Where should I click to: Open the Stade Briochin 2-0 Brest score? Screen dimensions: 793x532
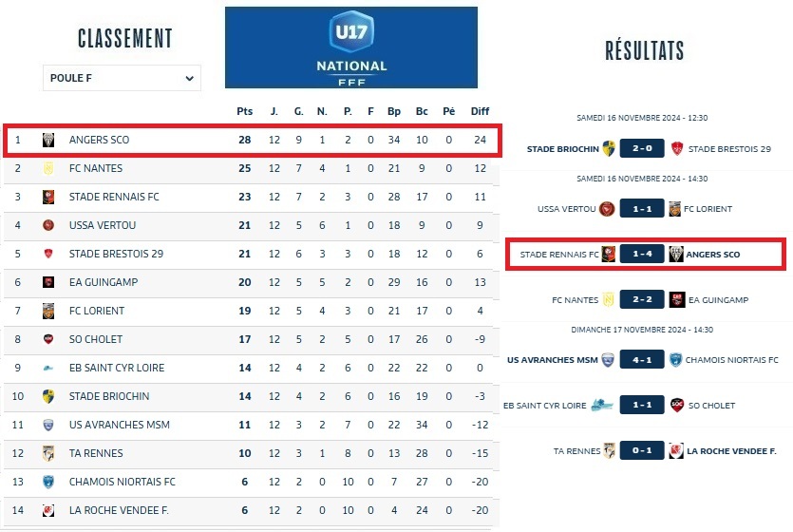point(642,149)
